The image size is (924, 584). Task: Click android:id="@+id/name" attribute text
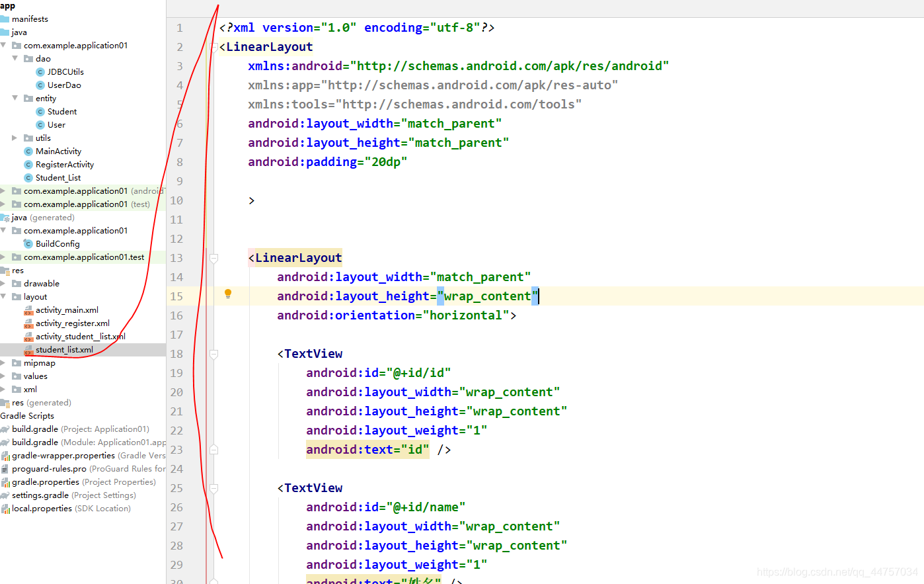(385, 507)
